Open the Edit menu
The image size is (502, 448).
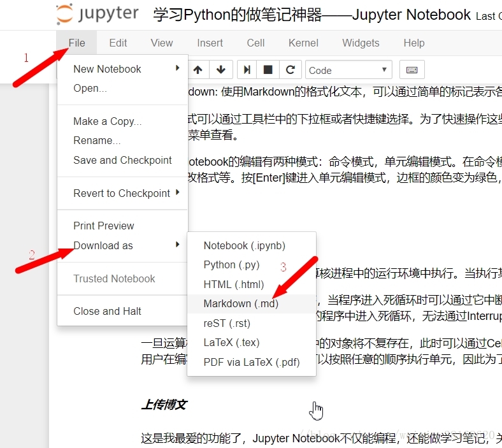pyautogui.click(x=118, y=43)
